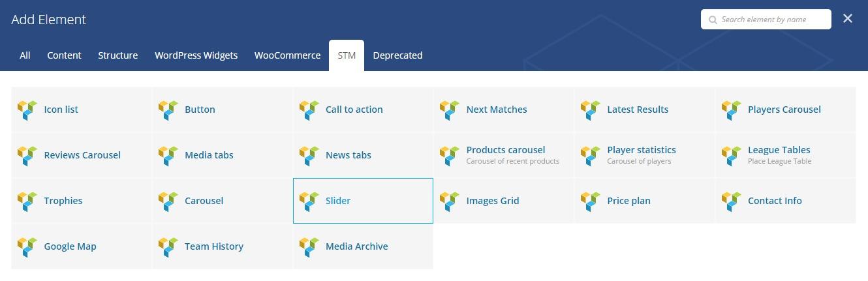
Task: Click the icon next to Price plan
Action: click(x=590, y=201)
